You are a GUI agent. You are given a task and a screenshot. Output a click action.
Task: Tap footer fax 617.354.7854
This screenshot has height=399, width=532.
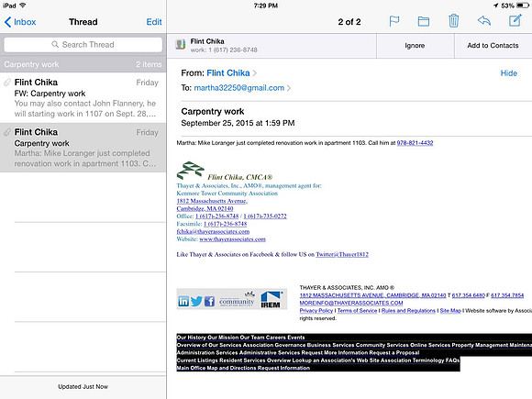(x=507, y=295)
